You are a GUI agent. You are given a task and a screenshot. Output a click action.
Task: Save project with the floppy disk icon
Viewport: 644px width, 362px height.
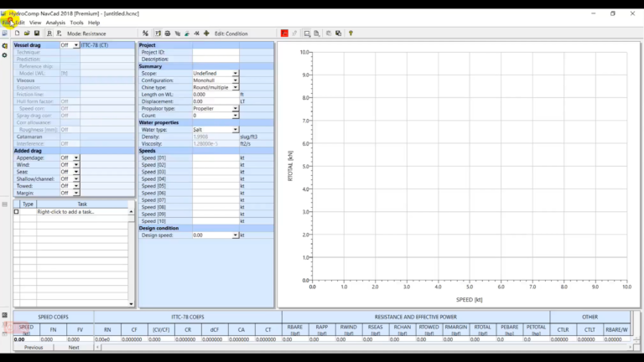point(37,34)
